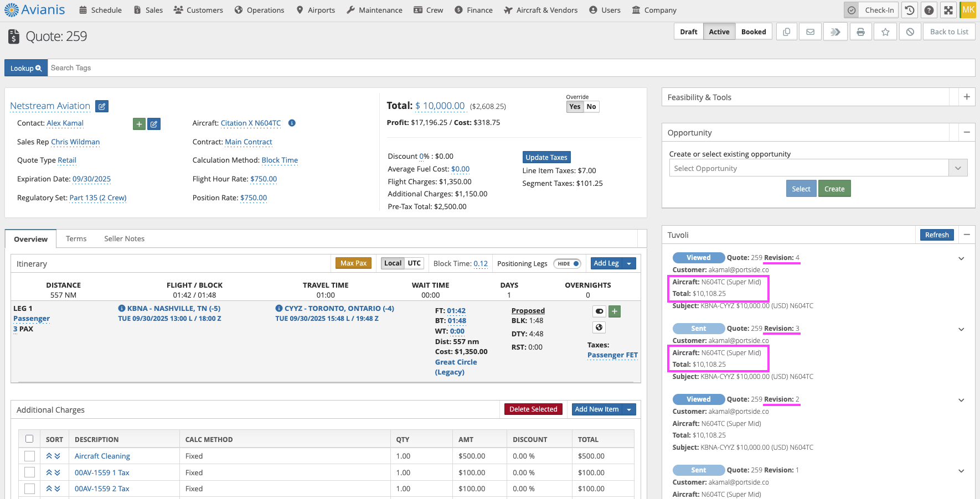The height and width of the screenshot is (499, 980).
Task: Open the Add Leg dropdown arrow
Action: click(629, 264)
